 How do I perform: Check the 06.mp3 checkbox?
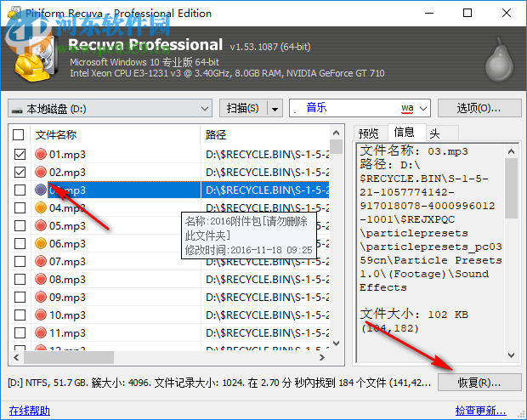click(20, 243)
